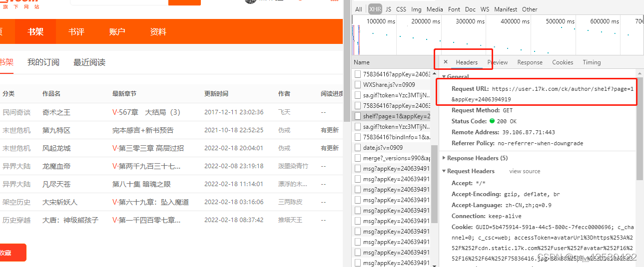Toggle the Other network filter
Image resolution: width=644 pixels, height=267 pixels.
(530, 9)
